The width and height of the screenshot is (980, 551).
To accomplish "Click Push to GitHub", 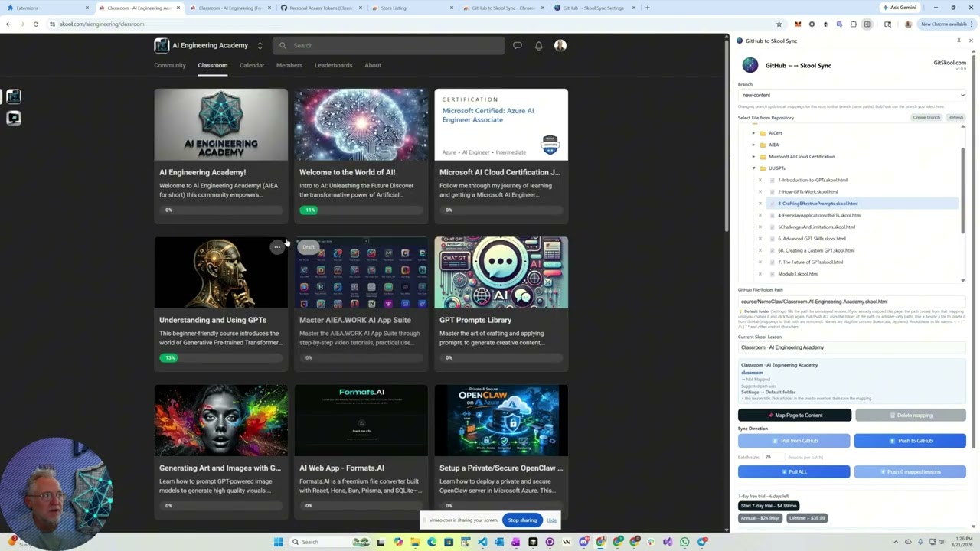I will pos(910,441).
